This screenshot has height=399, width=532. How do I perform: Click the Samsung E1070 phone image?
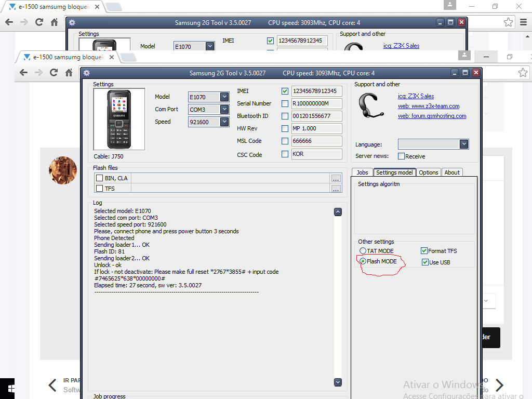point(119,119)
